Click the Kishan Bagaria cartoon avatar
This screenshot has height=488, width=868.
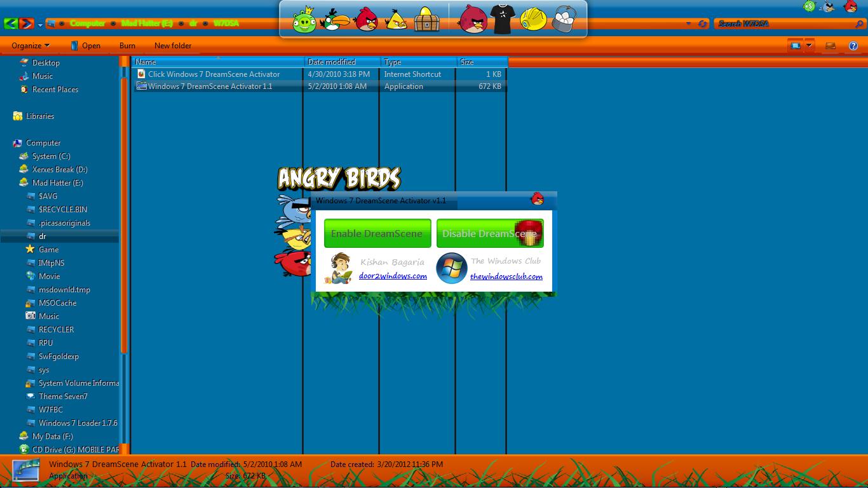[x=339, y=268]
